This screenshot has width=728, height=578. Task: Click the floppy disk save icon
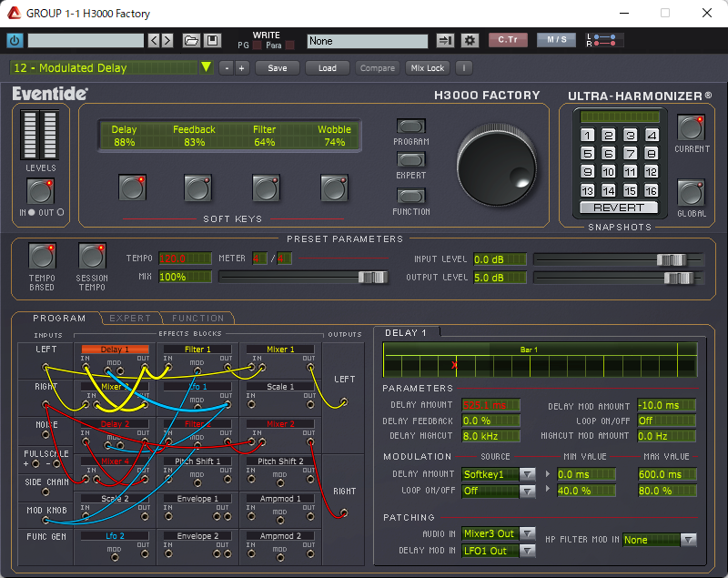click(213, 40)
